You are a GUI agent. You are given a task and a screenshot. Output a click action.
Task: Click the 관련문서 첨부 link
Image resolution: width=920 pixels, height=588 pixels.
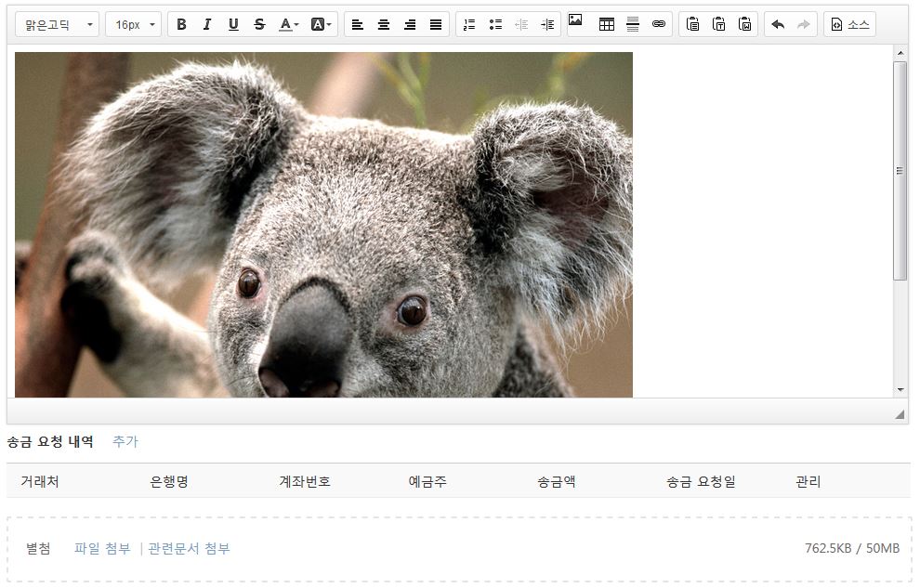tap(189, 549)
